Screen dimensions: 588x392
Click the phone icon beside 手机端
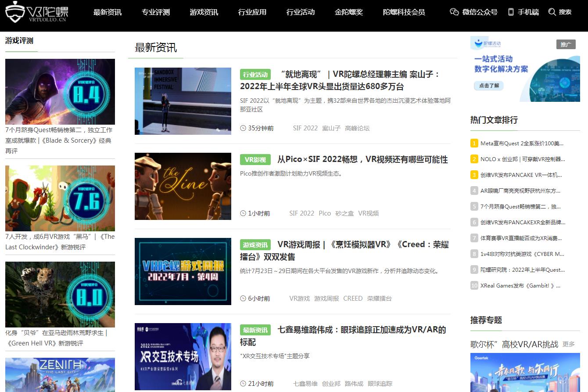pyautogui.click(x=511, y=12)
